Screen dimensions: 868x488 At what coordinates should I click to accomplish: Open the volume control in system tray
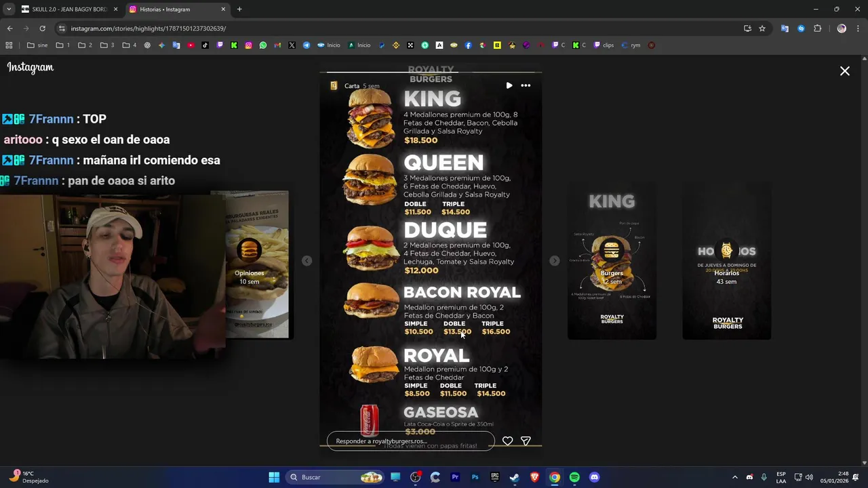coord(809,477)
